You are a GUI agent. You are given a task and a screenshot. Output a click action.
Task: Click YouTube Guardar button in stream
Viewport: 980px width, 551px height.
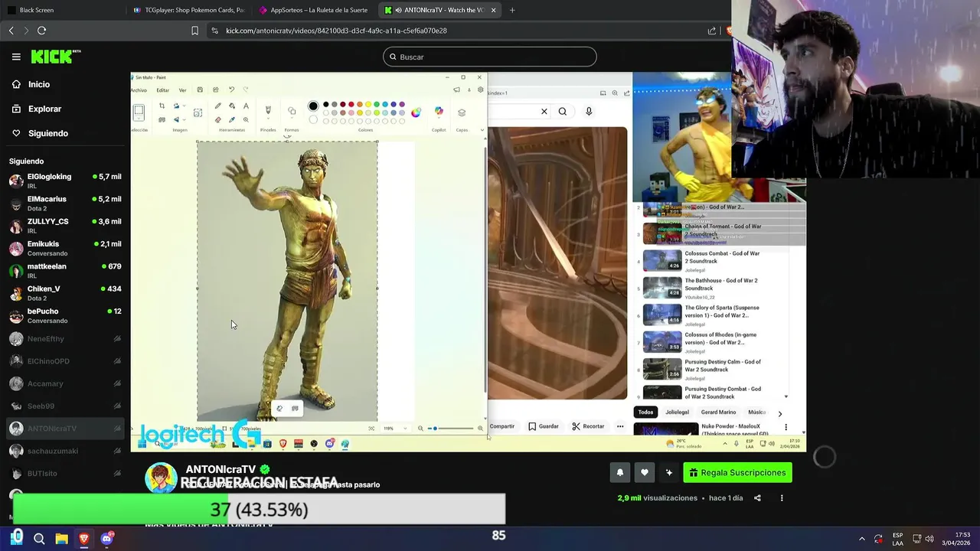click(544, 426)
